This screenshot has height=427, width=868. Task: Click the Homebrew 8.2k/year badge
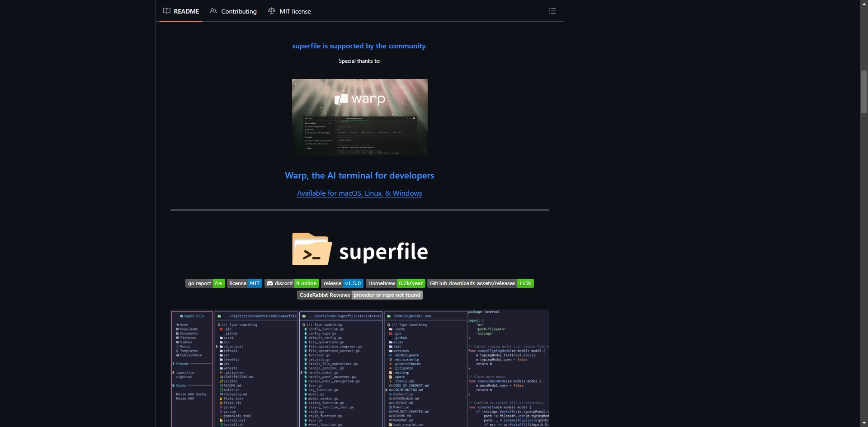396,283
